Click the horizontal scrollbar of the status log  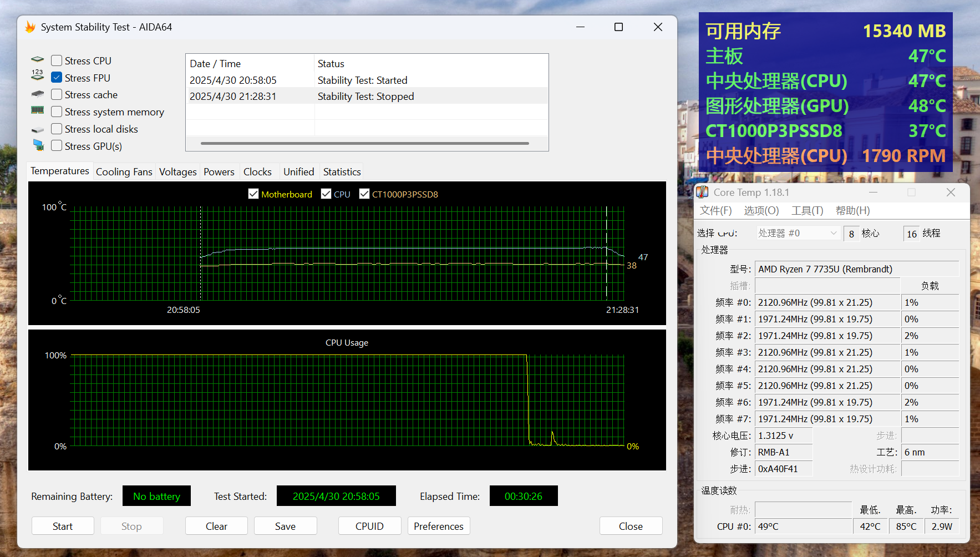364,143
